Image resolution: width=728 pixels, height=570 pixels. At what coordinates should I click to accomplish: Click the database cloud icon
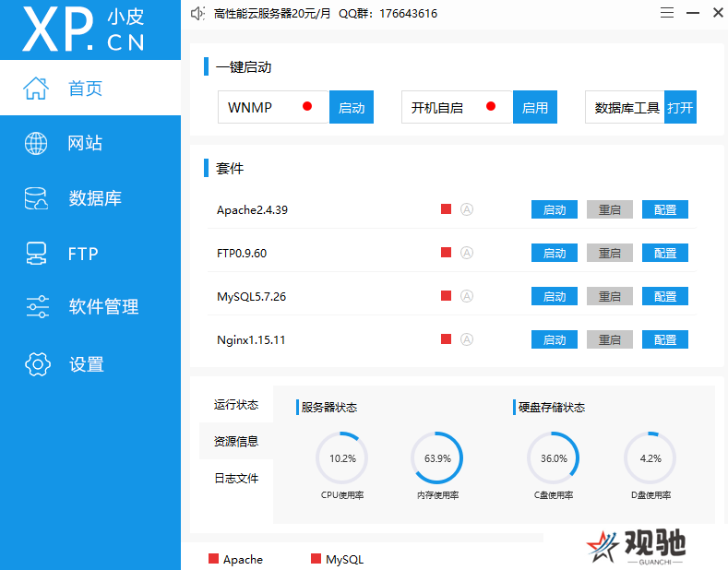(36, 198)
